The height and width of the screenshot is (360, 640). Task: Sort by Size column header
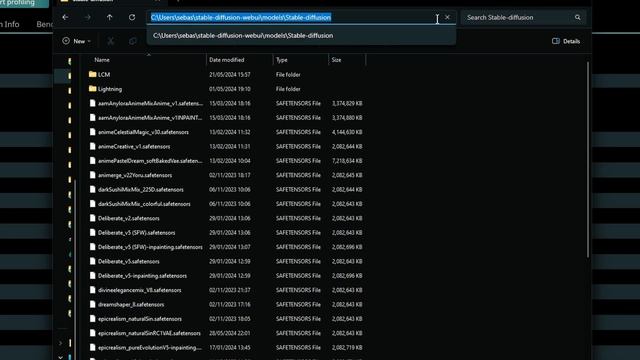[x=336, y=60]
